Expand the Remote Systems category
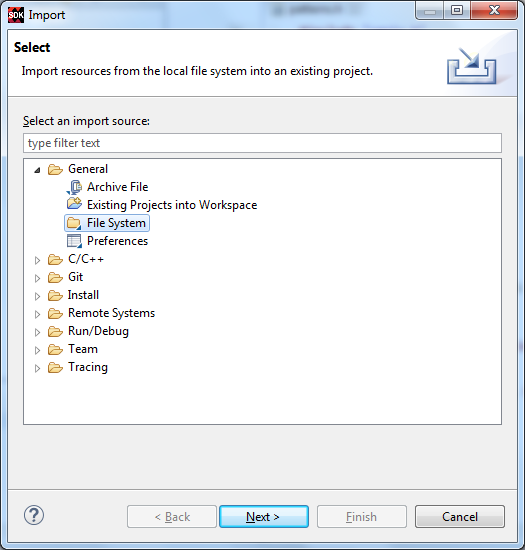 37,314
